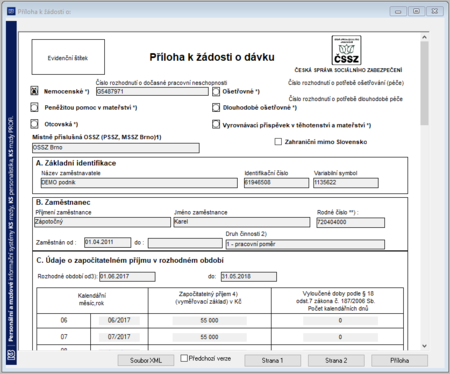The width and height of the screenshot is (450, 374).
Task: Click B. Zaměstnanec heading
Action: pos(63,202)
